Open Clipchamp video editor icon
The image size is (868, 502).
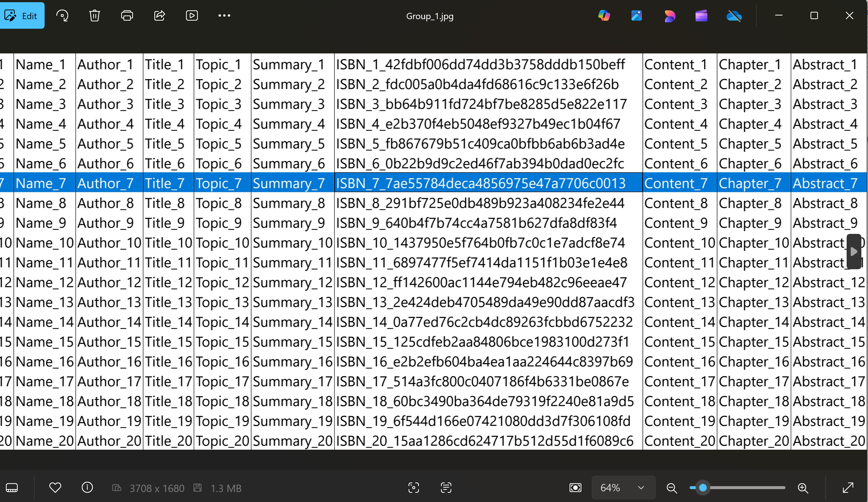point(701,16)
